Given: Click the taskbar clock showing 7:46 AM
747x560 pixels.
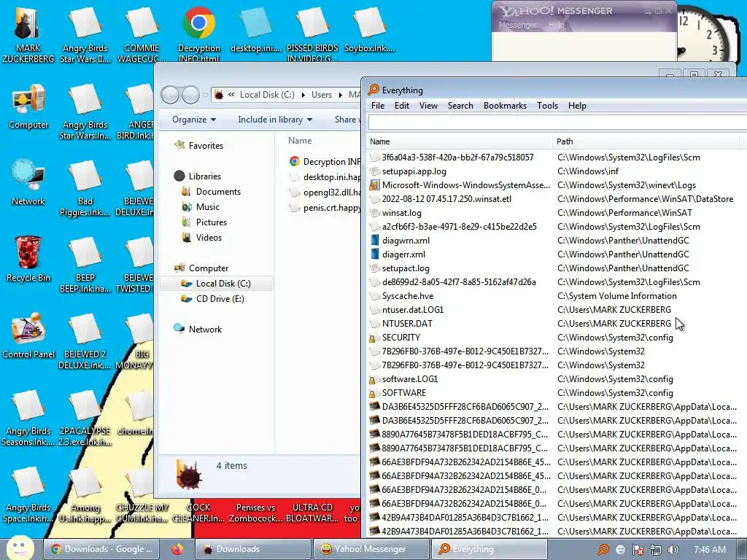Looking at the screenshot, I should point(709,550).
